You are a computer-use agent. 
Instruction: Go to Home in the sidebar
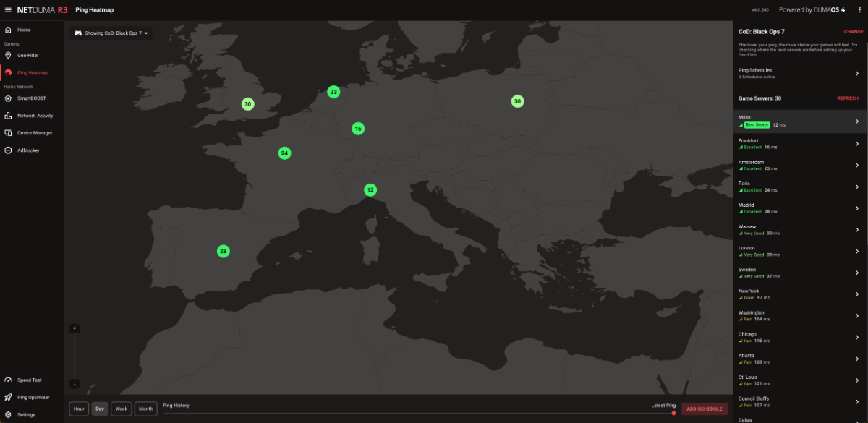[x=24, y=30]
